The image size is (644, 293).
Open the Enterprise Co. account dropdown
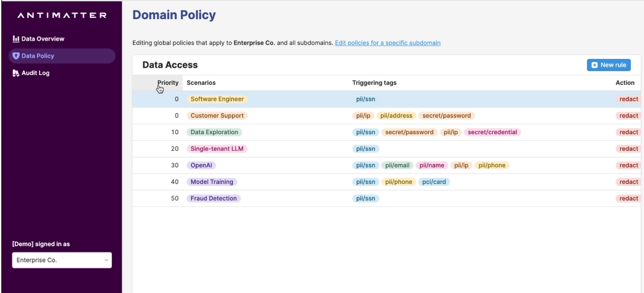pos(62,260)
